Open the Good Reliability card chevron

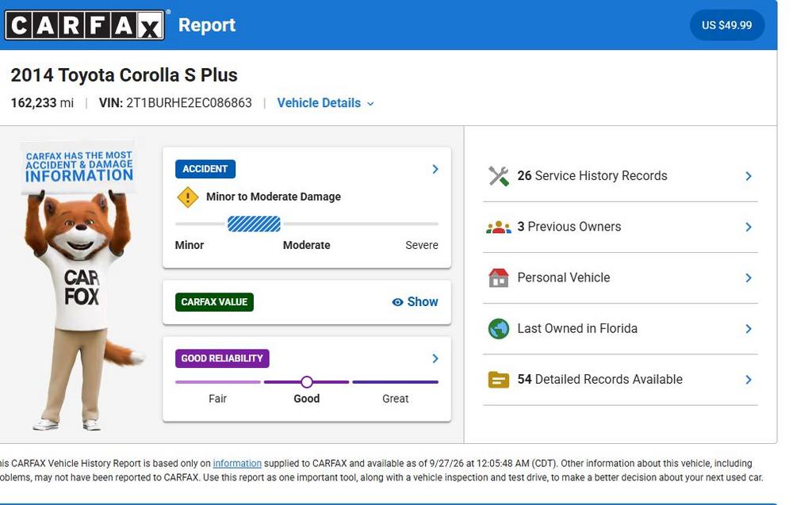pyautogui.click(x=435, y=358)
